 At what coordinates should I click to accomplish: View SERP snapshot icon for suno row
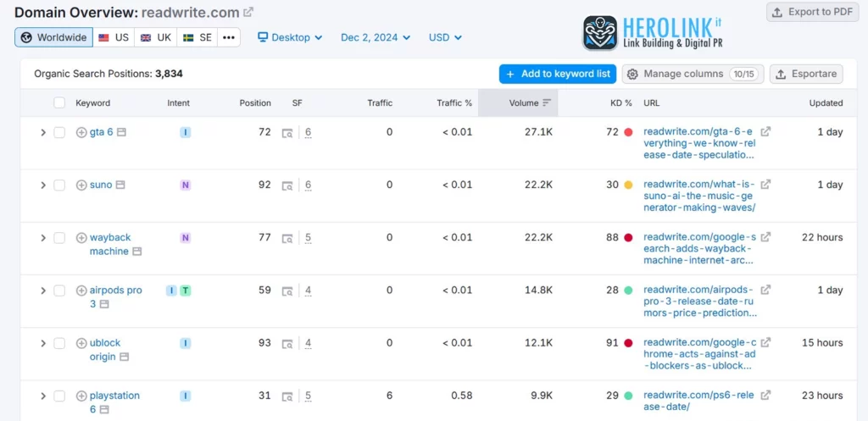pyautogui.click(x=287, y=186)
